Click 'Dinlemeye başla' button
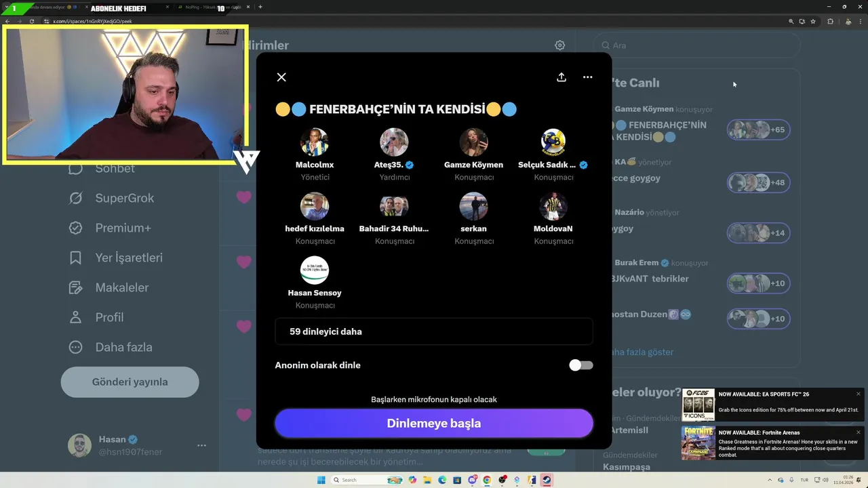 [434, 424]
